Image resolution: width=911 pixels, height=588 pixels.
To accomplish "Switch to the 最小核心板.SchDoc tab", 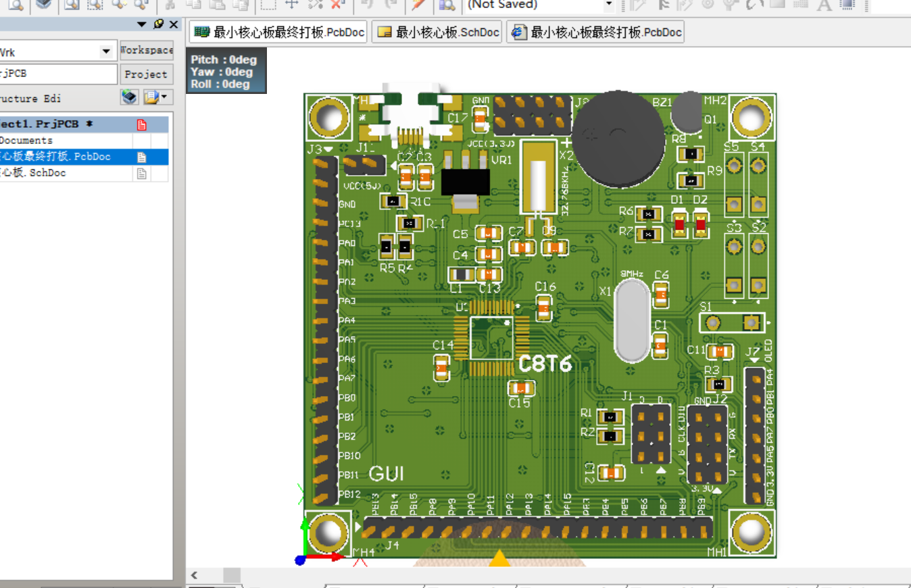I will pyautogui.click(x=437, y=32).
